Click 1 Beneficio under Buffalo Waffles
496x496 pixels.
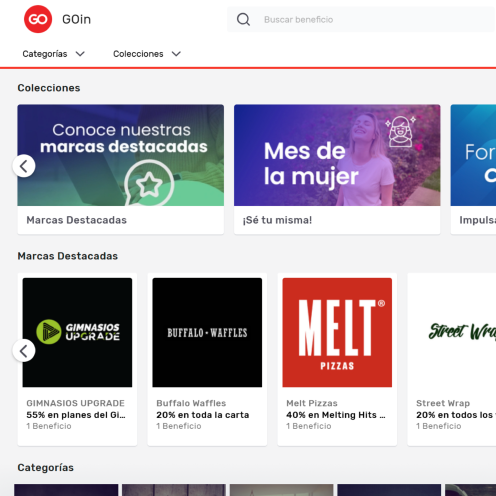point(179,426)
